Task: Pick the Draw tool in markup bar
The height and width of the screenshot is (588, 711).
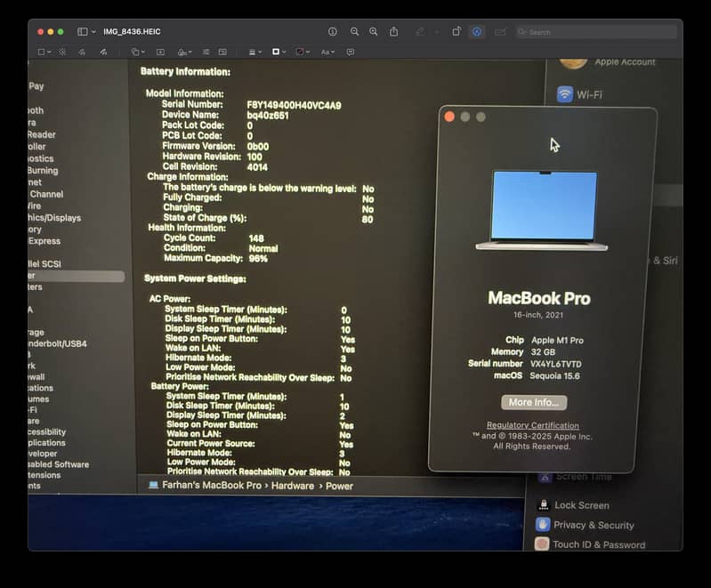Action: pos(103,52)
